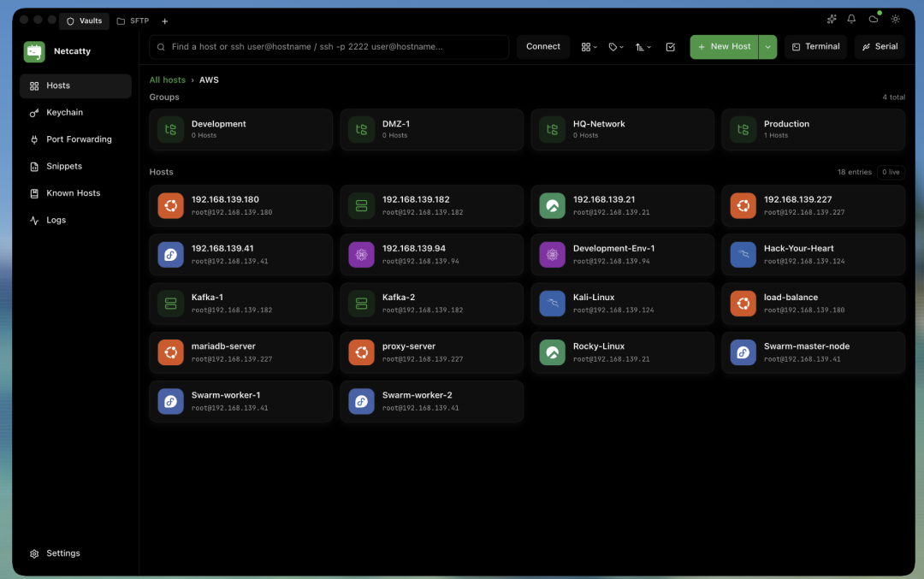Screen dimensions: 924x579
Task: Expand the tag filter dropdown
Action: pos(615,47)
